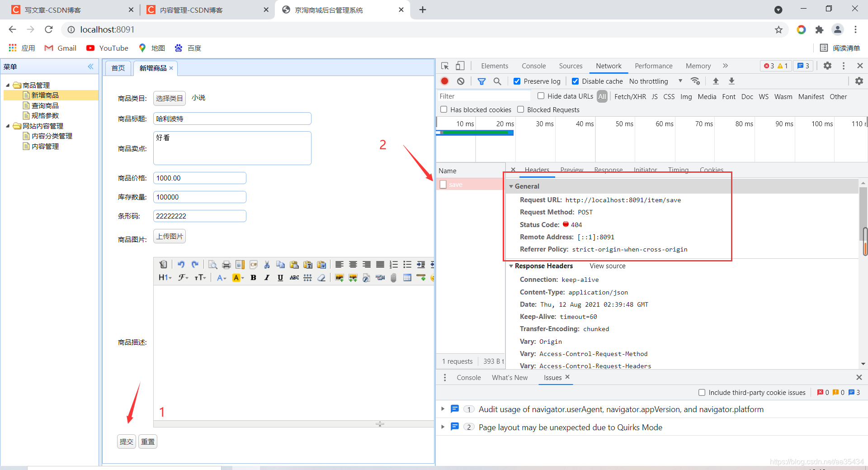Image resolution: width=868 pixels, height=470 pixels.
Task: Insert an unordered bullet list
Action: (x=407, y=265)
